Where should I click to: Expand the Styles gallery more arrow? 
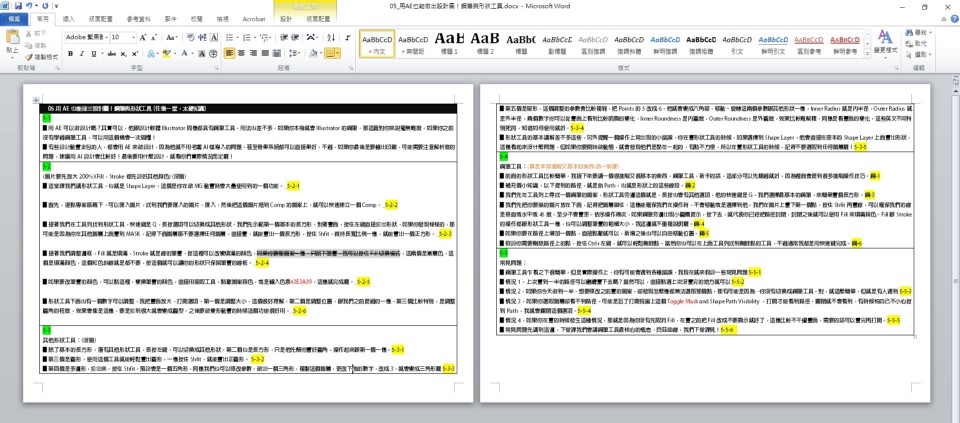point(868,56)
